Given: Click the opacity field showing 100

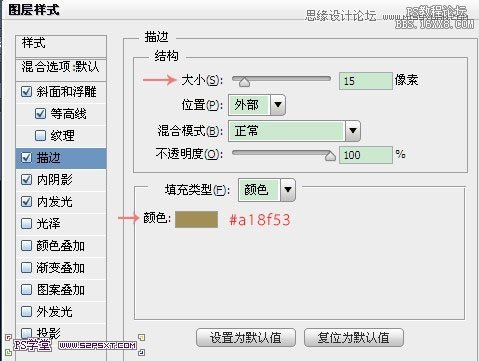Looking at the screenshot, I should point(366,155).
